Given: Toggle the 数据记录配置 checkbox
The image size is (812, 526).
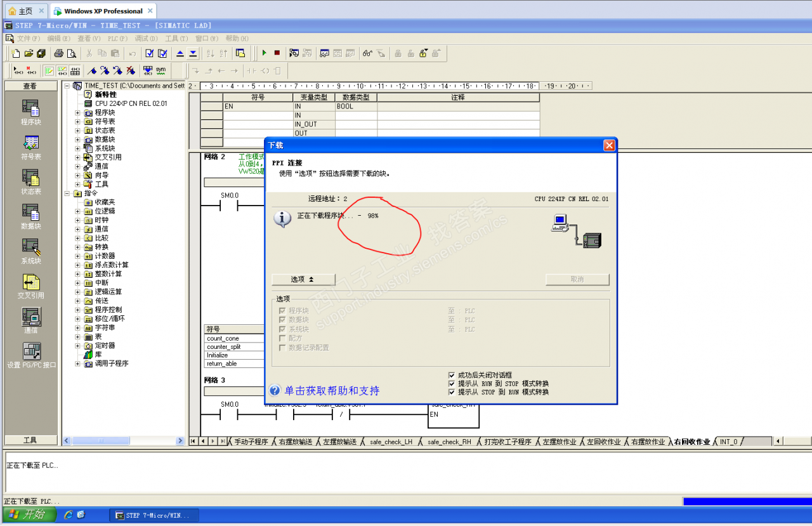Looking at the screenshot, I should click(x=282, y=348).
